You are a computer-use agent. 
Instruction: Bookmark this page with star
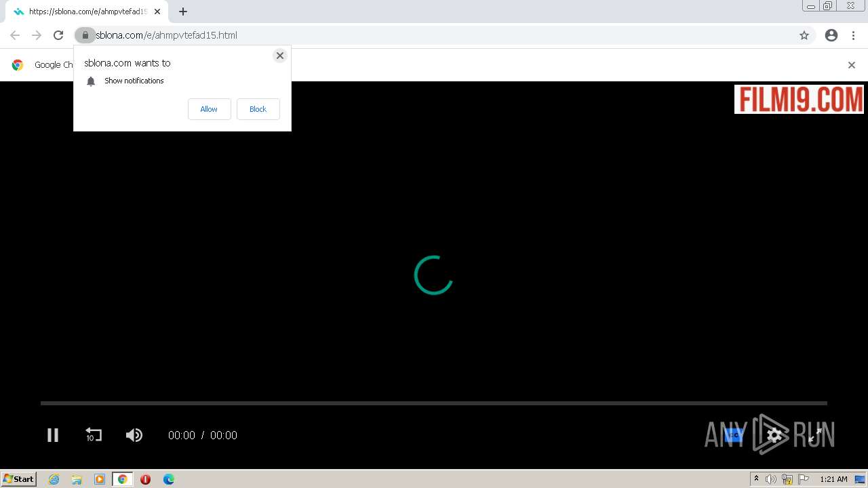tap(804, 35)
